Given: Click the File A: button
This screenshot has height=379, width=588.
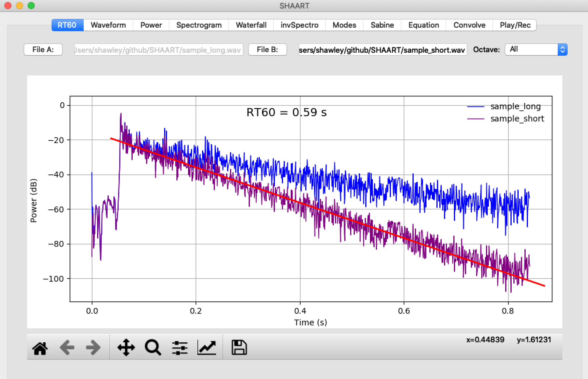Looking at the screenshot, I should (x=43, y=50).
